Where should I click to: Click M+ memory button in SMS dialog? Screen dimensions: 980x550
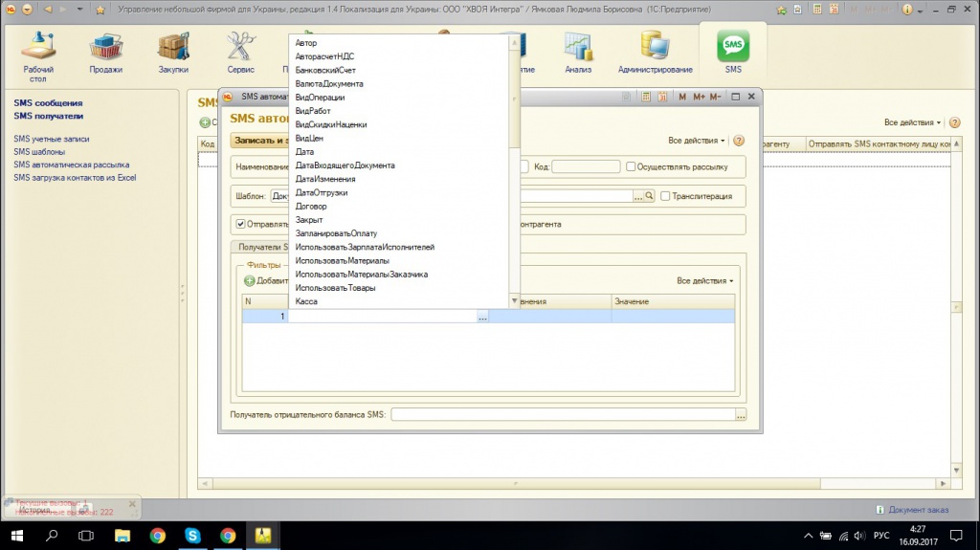coord(699,97)
